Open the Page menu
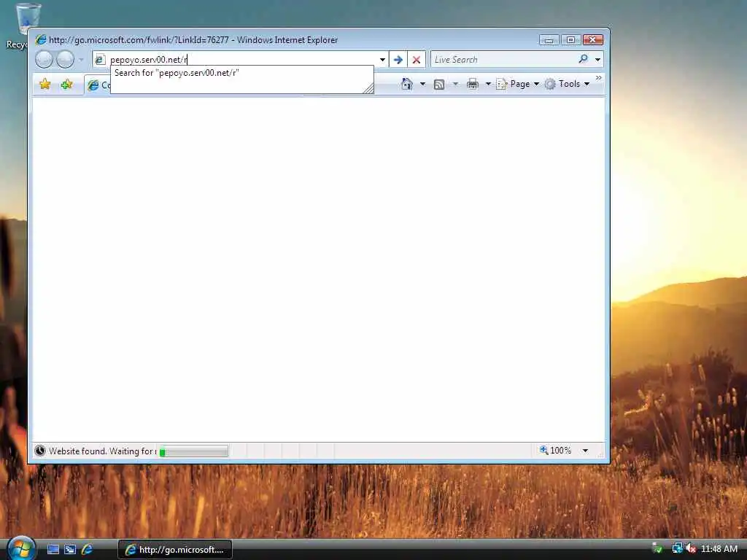Viewport: 747px width, 560px height. pos(518,84)
